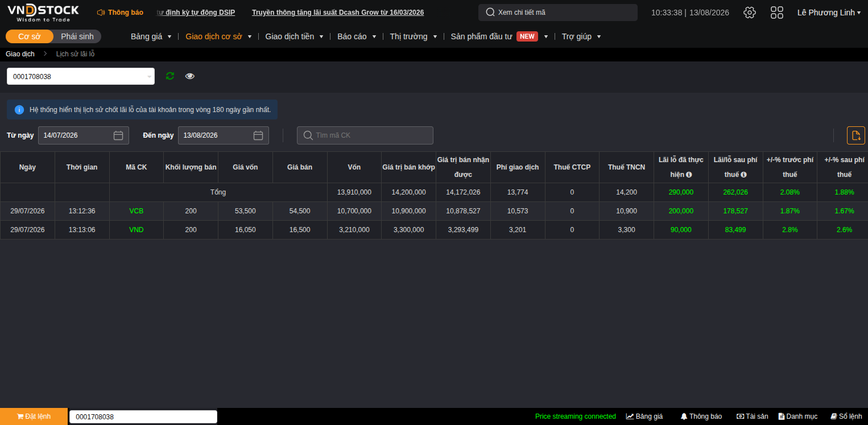Open Lê Phương Linh user menu
Image resolution: width=868 pixels, height=425 pixels.
829,13
